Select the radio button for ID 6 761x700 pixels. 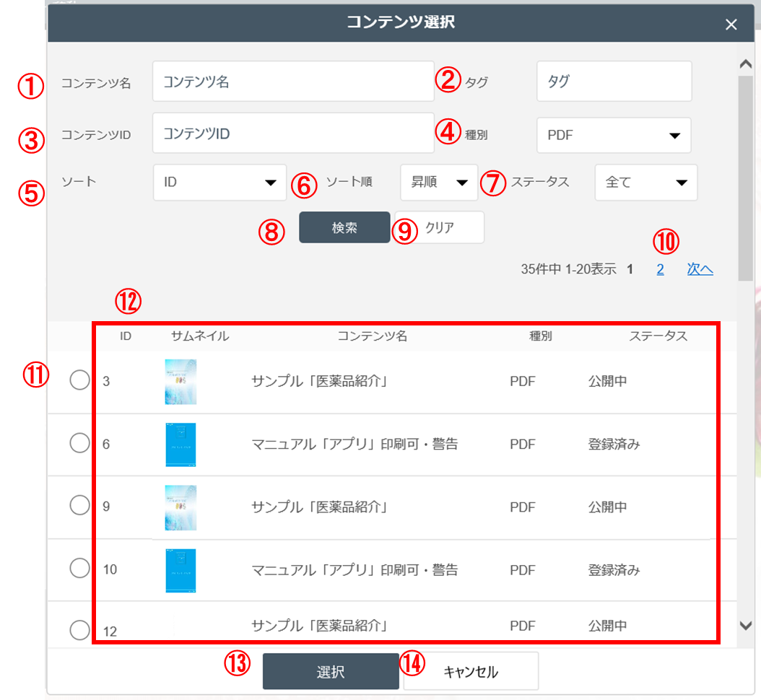pyautogui.click(x=79, y=444)
